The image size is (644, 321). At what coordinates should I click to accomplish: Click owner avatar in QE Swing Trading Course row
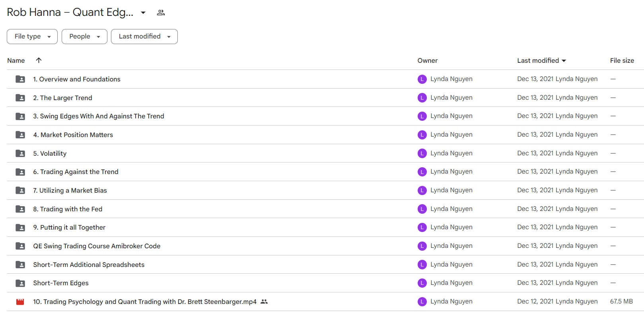[422, 246]
